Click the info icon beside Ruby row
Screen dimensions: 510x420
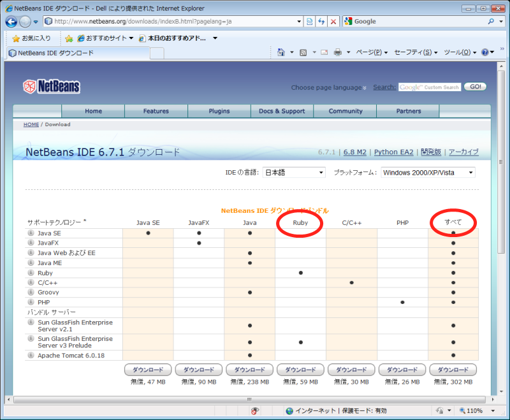[x=31, y=273]
